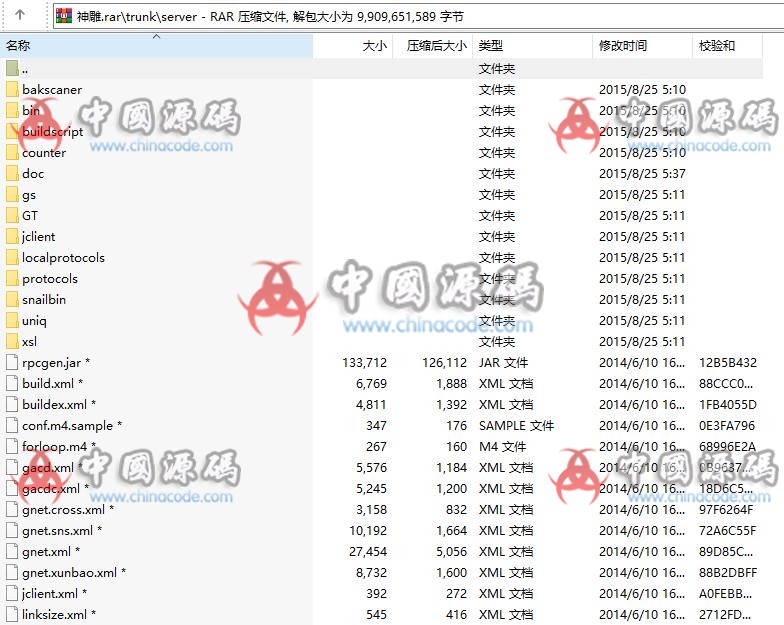Click the type 'JAR 文件'
Viewport: 784px width, 625px height.
tap(504, 362)
